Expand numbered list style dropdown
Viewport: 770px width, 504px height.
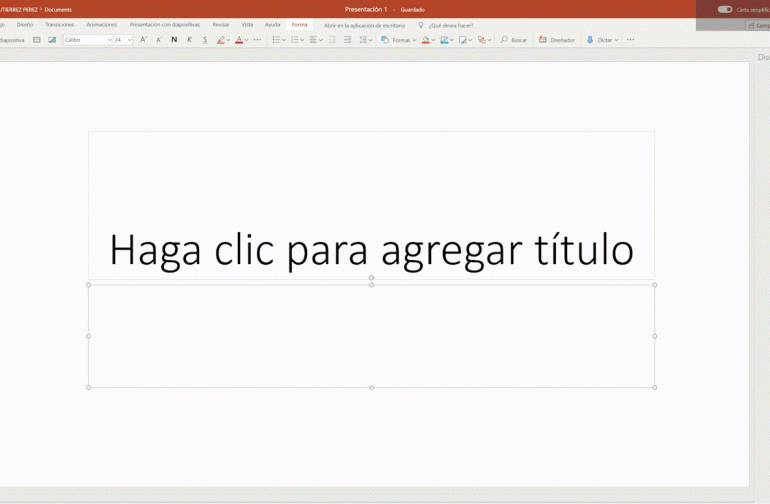[302, 40]
